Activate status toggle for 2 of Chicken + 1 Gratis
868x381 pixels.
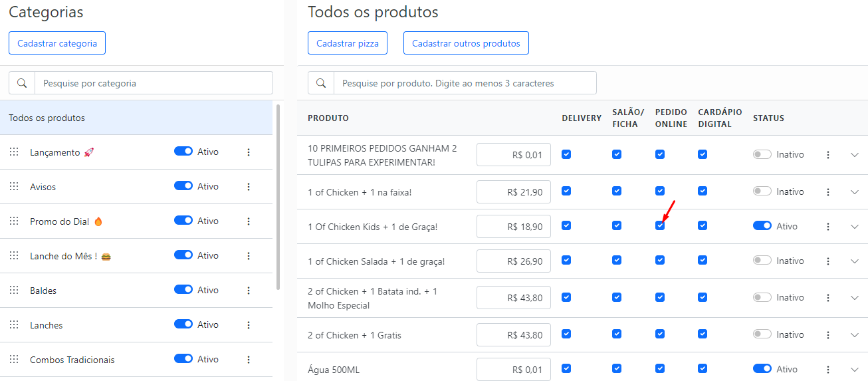(x=762, y=334)
